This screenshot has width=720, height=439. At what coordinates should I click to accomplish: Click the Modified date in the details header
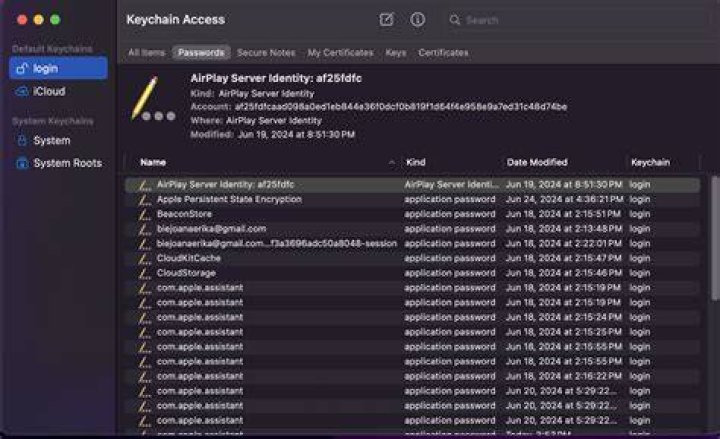(296, 135)
